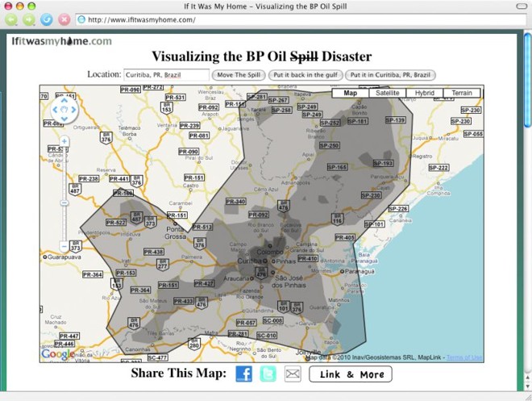532x401 pixels.
Task: Click the zoom slider handle
Action: [x=64, y=203]
